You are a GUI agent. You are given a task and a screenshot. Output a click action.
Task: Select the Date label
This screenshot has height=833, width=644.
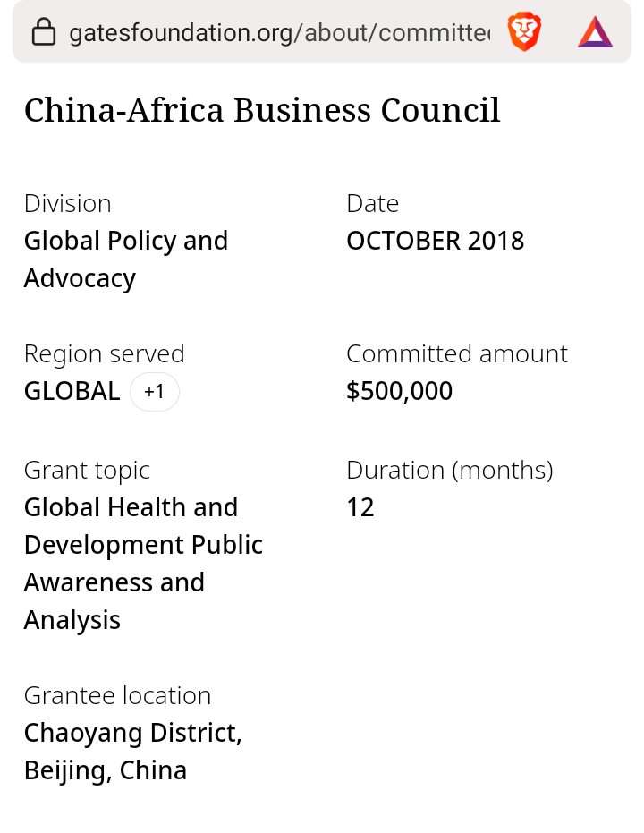click(372, 203)
